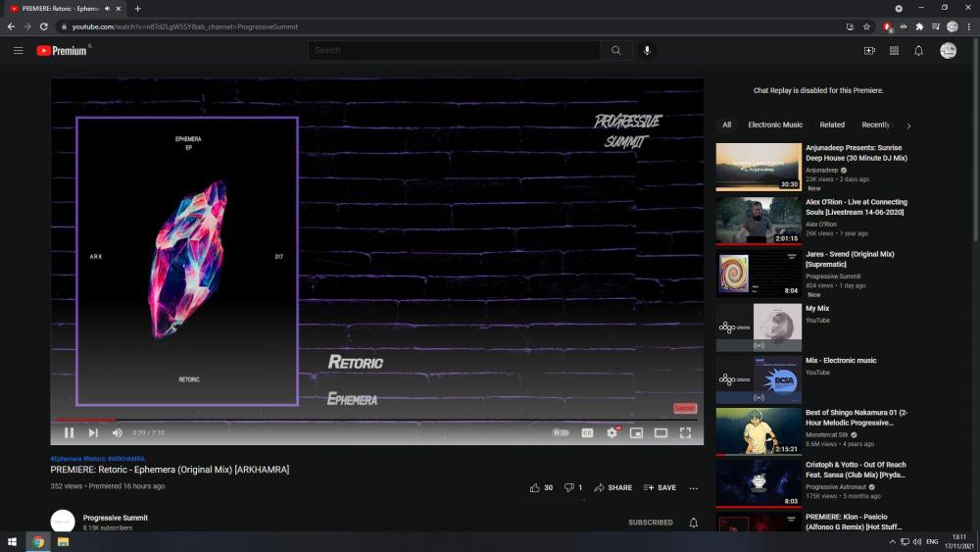Reload the page
The width and height of the screenshot is (980, 552).
point(44,26)
